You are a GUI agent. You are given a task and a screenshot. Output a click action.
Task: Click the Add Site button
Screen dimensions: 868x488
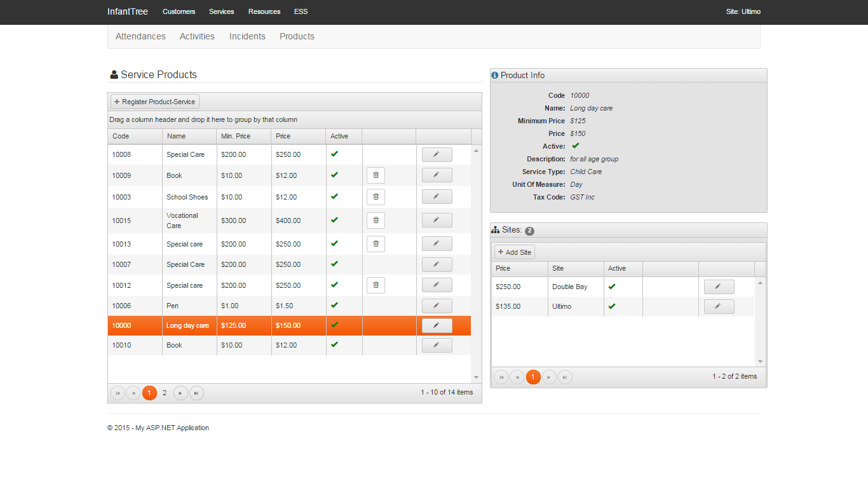point(515,252)
